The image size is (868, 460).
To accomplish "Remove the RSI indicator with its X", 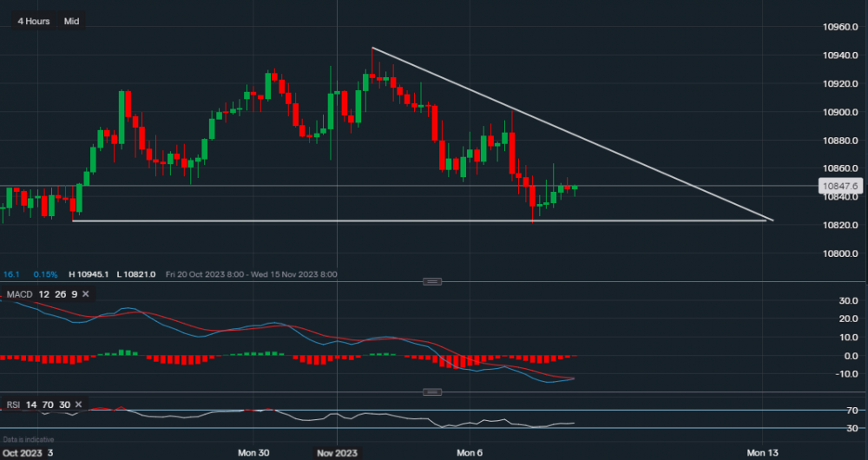I will [79, 404].
